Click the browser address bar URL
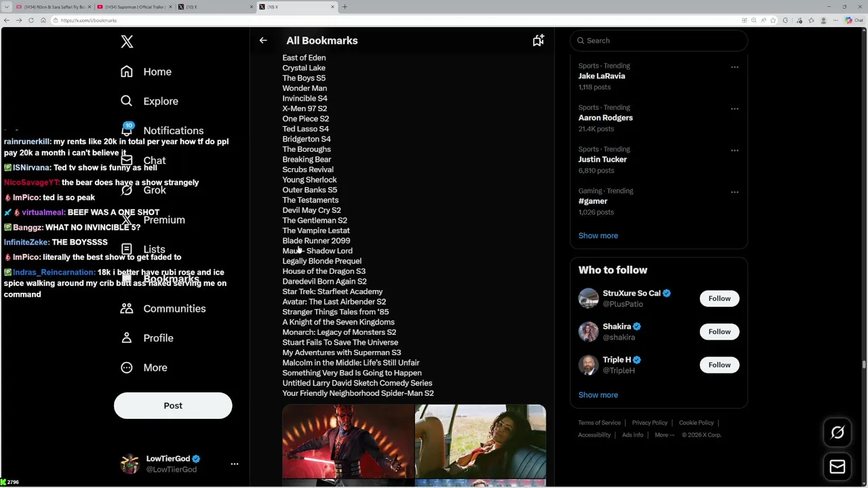868x488 pixels. (x=89, y=20)
